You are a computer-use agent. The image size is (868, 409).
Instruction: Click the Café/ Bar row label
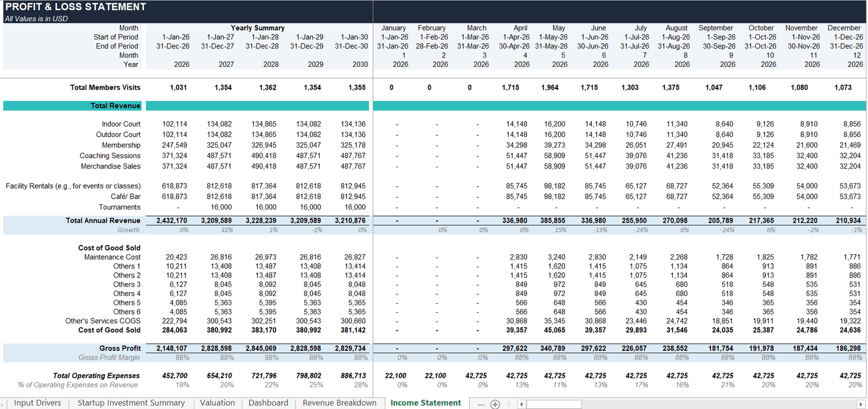pyautogui.click(x=126, y=197)
